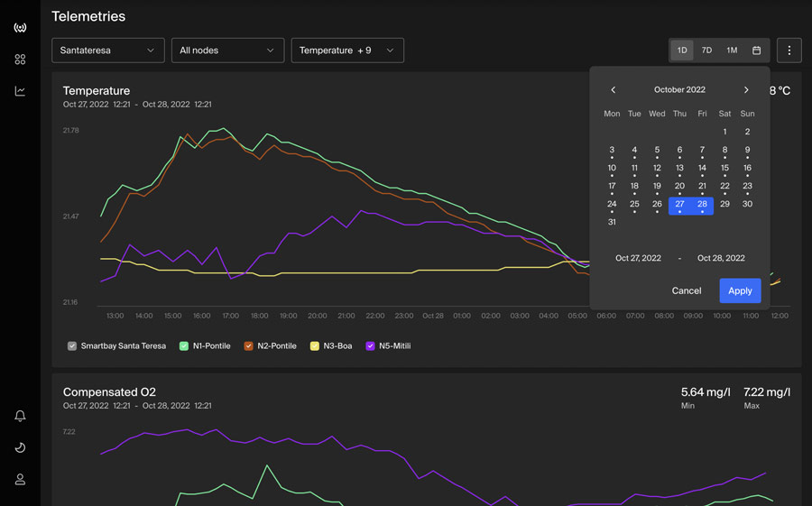Toggle the N5-Mitili series checkbox
812x506 pixels.
pyautogui.click(x=370, y=346)
